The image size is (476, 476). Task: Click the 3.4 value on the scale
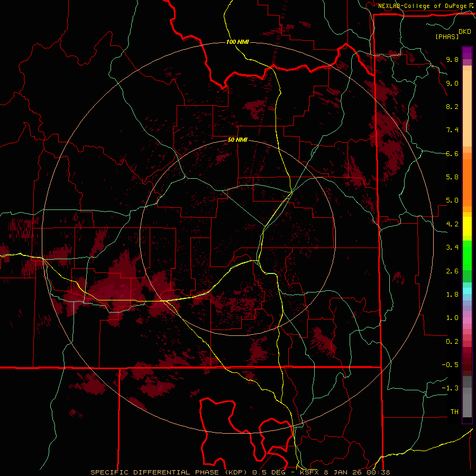452,248
